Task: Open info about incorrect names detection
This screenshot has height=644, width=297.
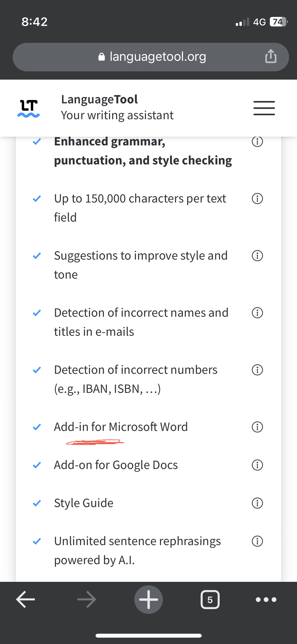Action: (x=257, y=313)
